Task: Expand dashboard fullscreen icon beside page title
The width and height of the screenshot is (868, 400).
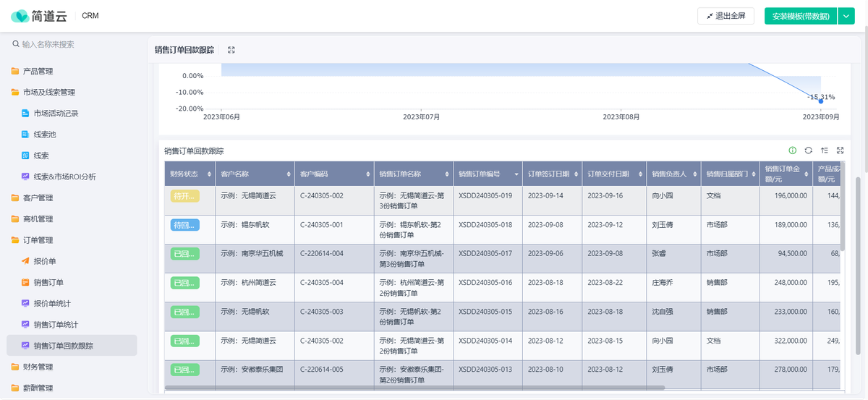Action: pyautogui.click(x=231, y=50)
